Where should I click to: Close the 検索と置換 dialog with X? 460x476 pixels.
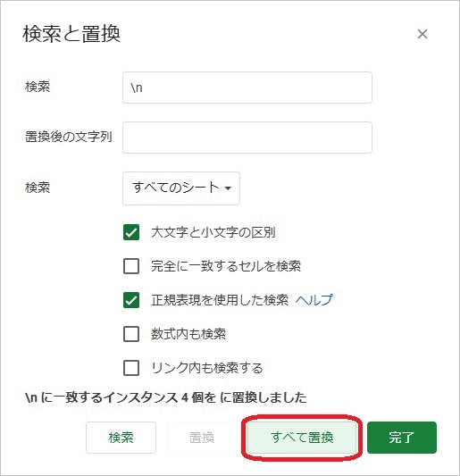(x=422, y=34)
